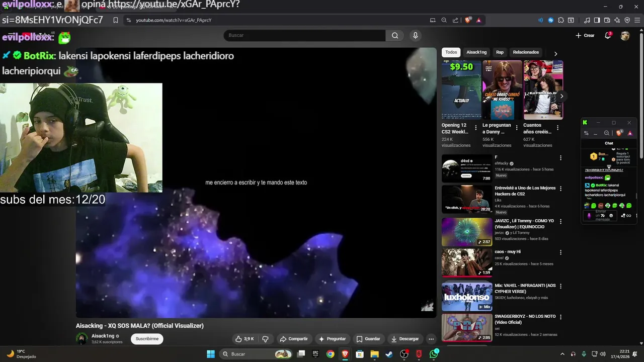Expand the leaderboard arrow in Kick chat
This screenshot has width=644, height=362.
point(609,166)
